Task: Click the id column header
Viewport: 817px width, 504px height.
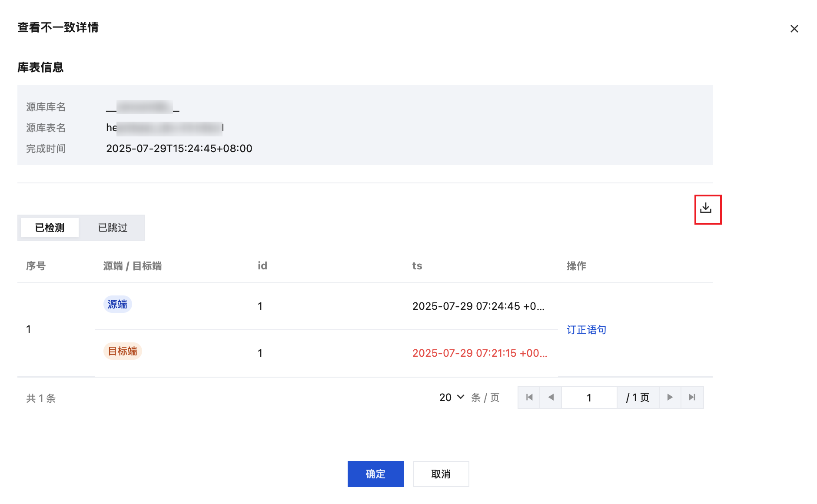Action: [262, 266]
